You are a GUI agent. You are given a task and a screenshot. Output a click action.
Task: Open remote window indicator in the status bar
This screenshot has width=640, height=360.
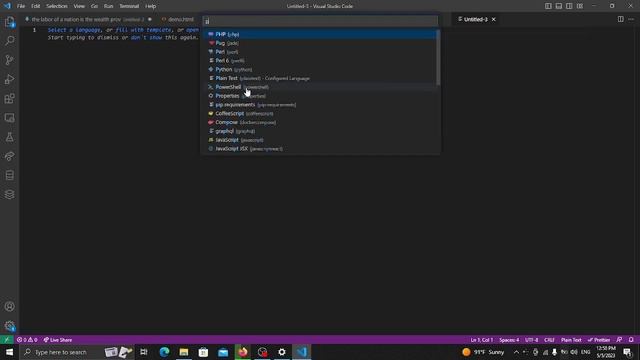pyautogui.click(x=7, y=340)
